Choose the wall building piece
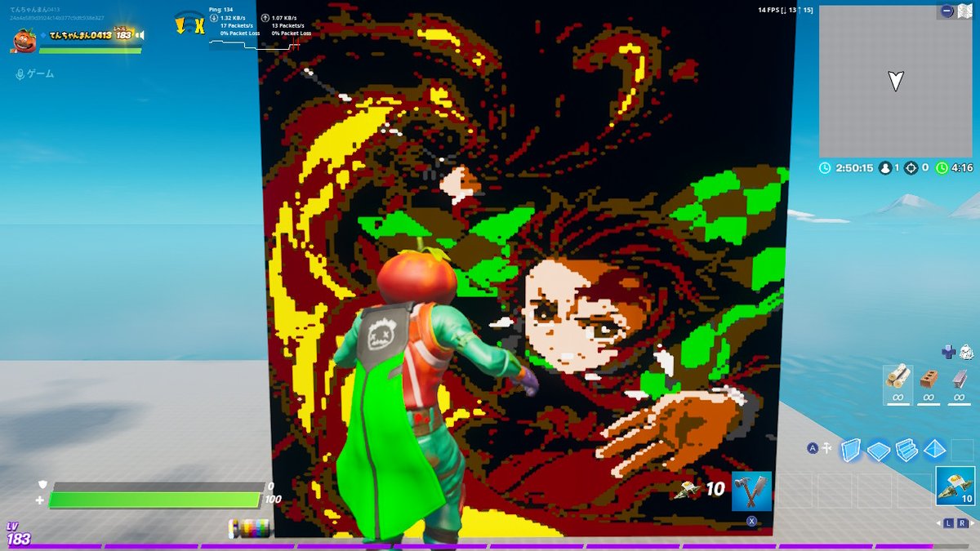The height and width of the screenshot is (551, 980). click(851, 450)
